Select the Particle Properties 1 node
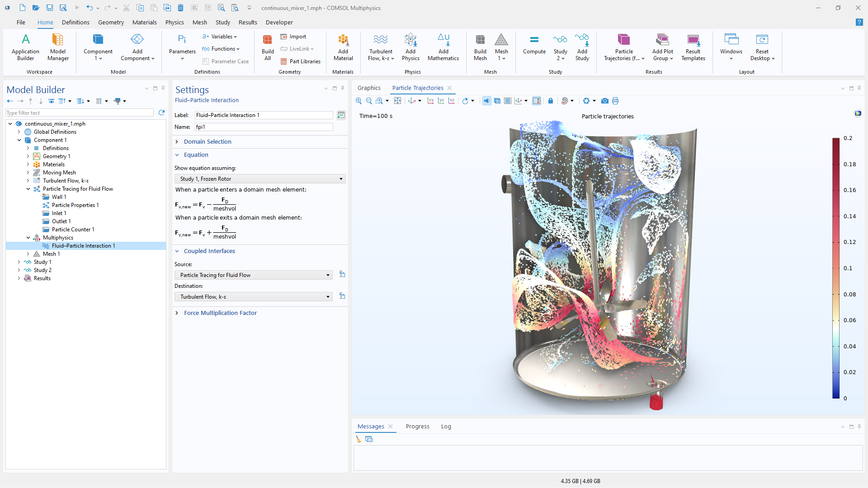This screenshot has width=868, height=488. coord(75,205)
